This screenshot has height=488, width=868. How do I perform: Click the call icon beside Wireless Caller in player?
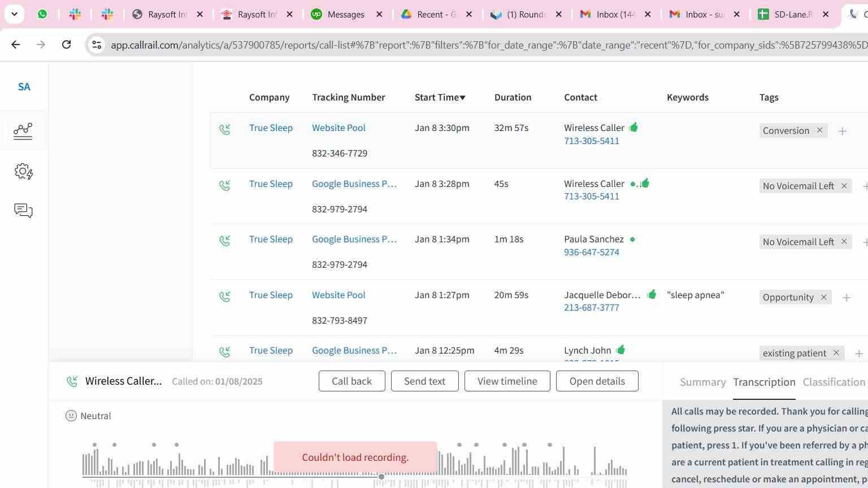tap(72, 381)
